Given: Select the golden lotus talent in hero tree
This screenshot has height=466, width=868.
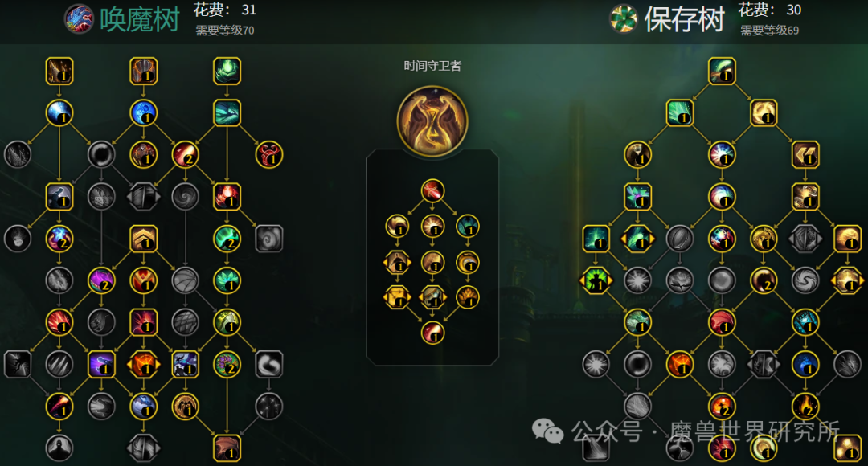Looking at the screenshot, I should pos(468,298).
